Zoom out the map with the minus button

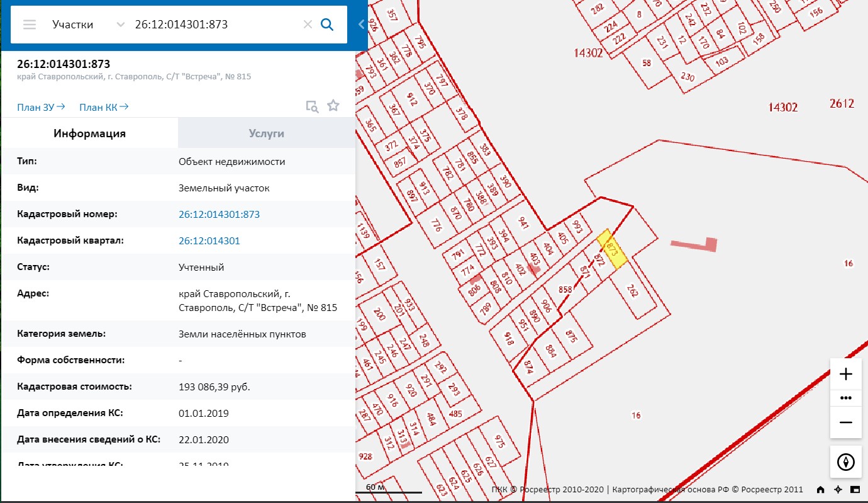(846, 422)
